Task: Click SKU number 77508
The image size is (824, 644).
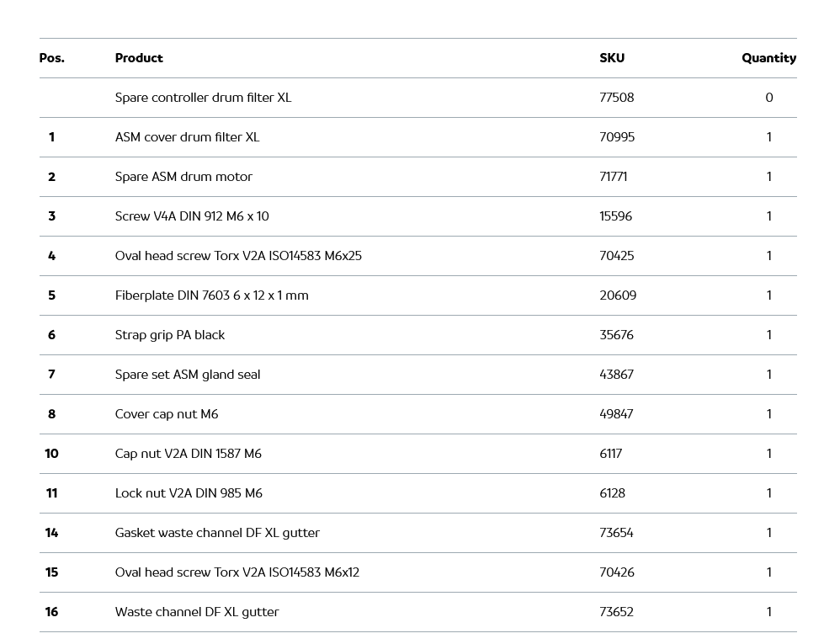Action: 616,98
